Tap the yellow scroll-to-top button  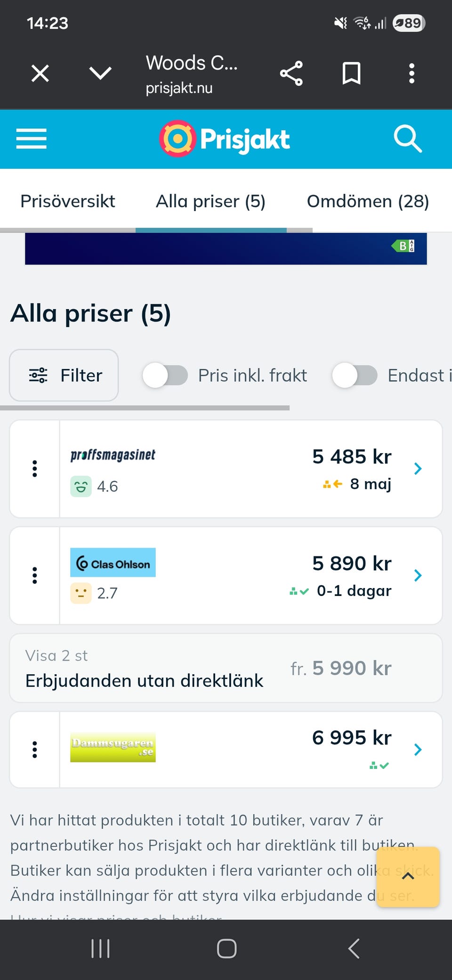pos(408,876)
